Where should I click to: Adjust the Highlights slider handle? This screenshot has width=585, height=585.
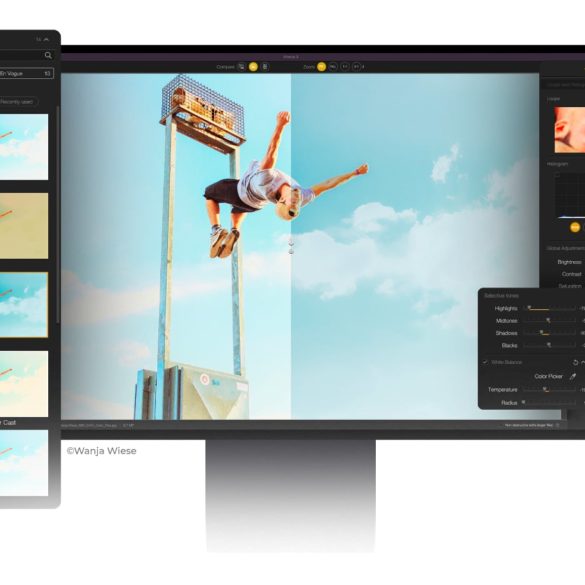pos(529,308)
